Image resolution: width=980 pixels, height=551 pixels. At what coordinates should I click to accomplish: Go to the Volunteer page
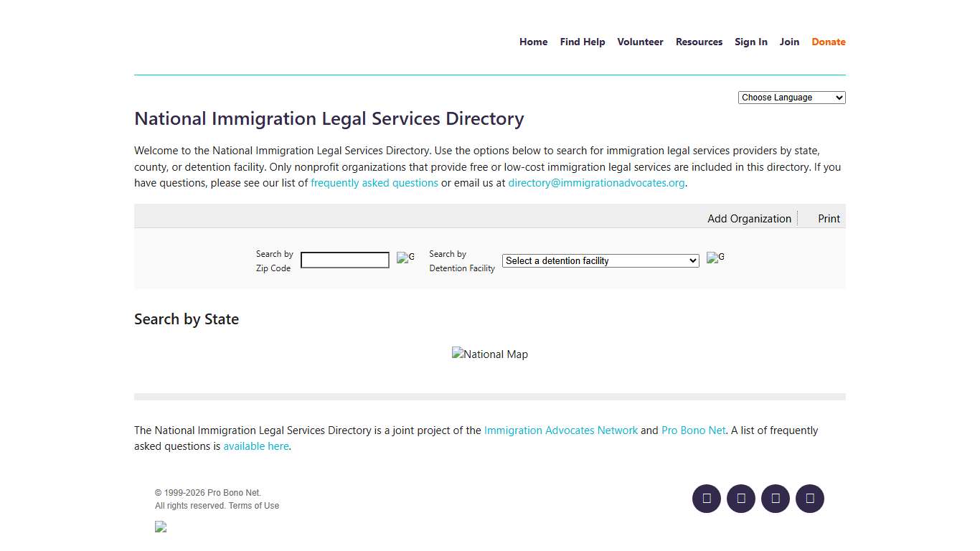(640, 42)
